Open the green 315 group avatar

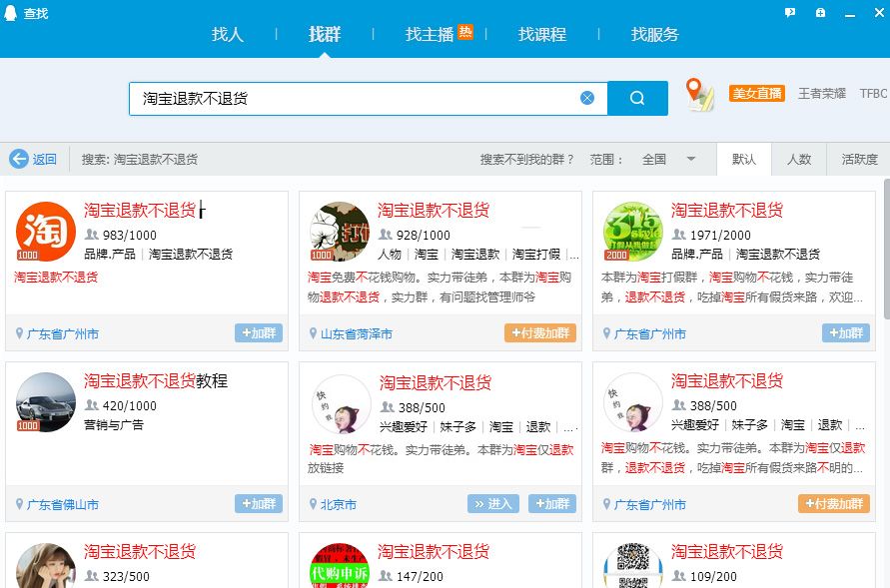[633, 232]
